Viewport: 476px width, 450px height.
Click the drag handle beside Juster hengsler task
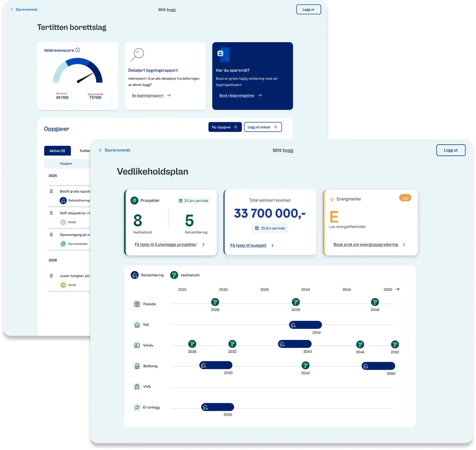[x=51, y=276]
